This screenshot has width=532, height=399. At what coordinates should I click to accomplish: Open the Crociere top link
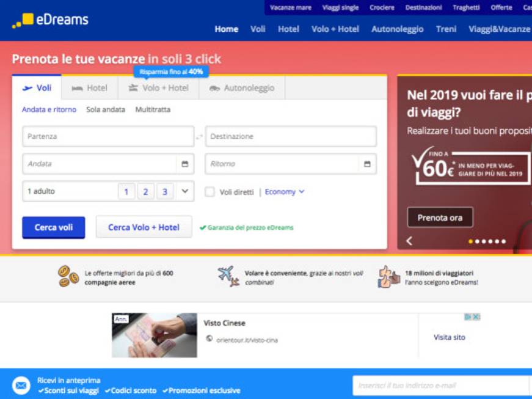382,7
